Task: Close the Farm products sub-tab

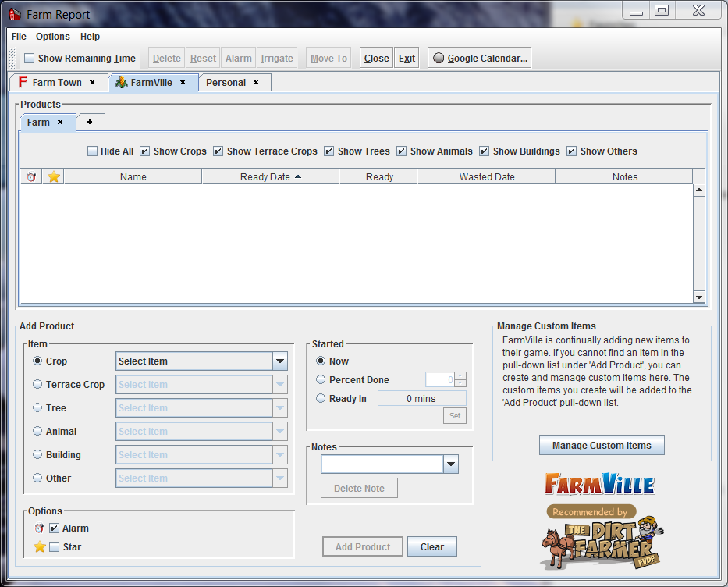Action: [x=60, y=122]
